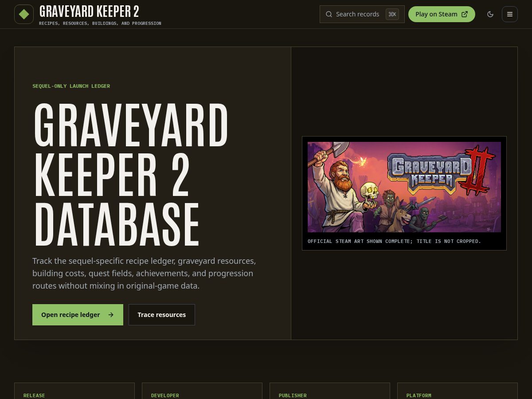Image resolution: width=532 pixels, height=399 pixels.
Task: Click the Sequel-only launch ledger label
Action: 71,86
